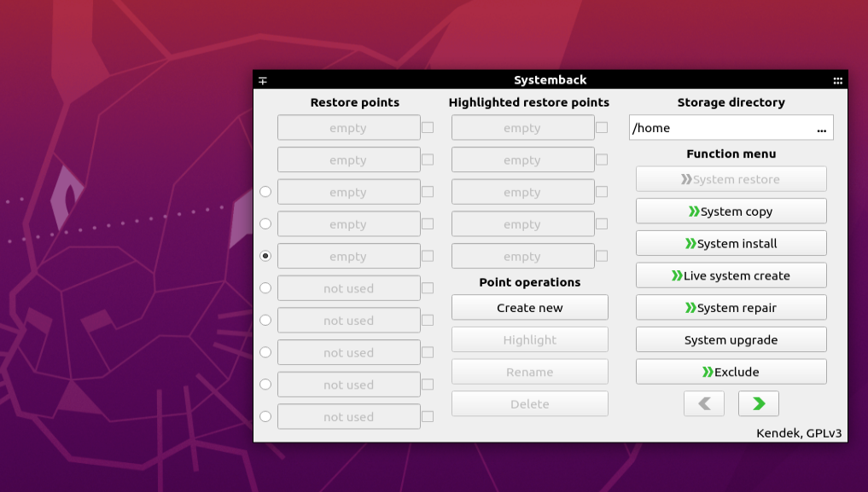Click the grid menu icon in the title bar
Viewport: 868px width, 492px height.
tap(837, 79)
